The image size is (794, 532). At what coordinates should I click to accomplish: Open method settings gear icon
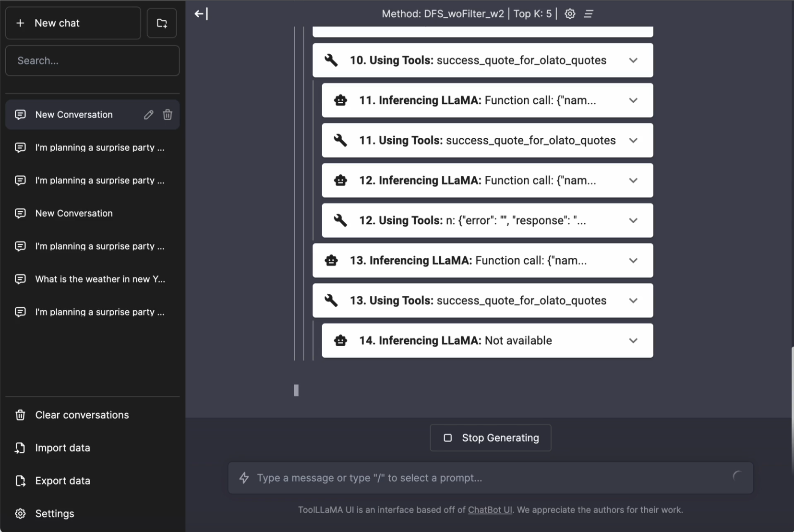(569, 14)
